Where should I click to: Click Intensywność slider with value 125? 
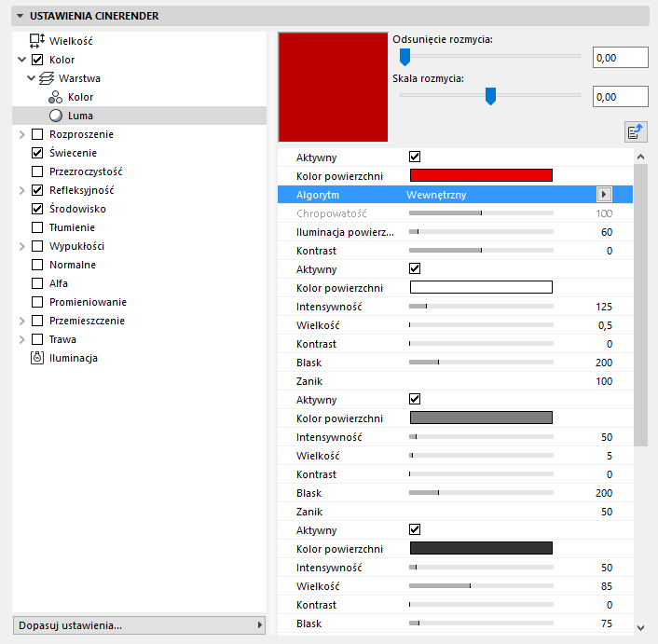pos(481,307)
